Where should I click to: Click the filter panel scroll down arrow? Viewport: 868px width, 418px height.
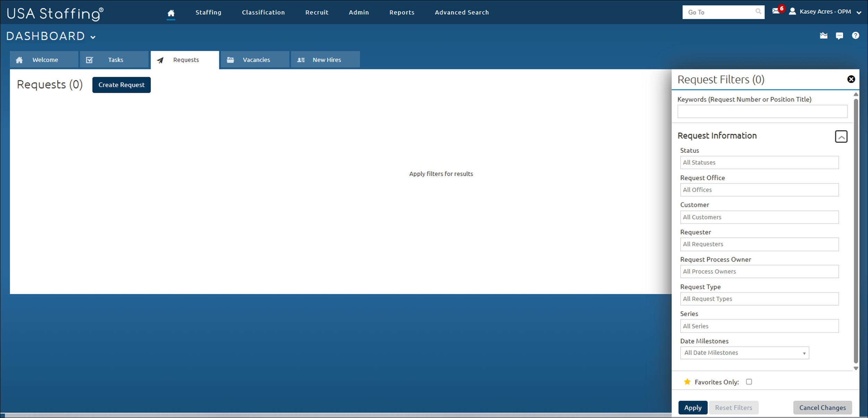(x=856, y=368)
